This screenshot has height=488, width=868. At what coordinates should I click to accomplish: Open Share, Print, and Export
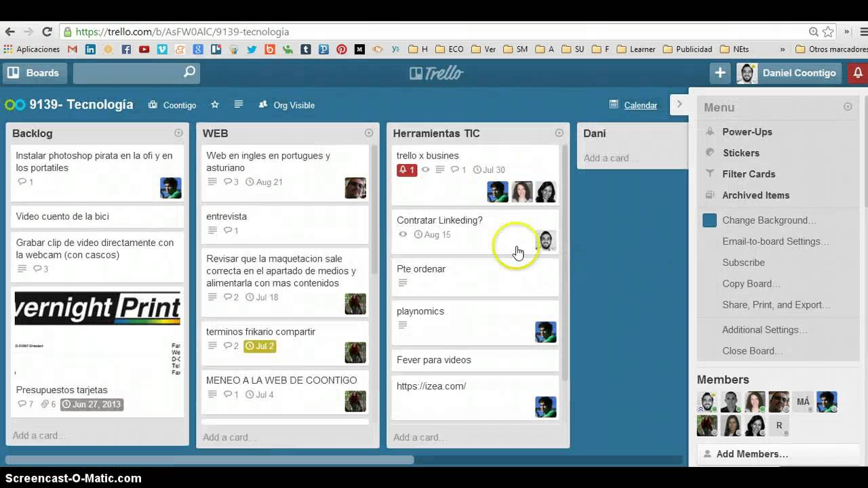click(x=776, y=304)
